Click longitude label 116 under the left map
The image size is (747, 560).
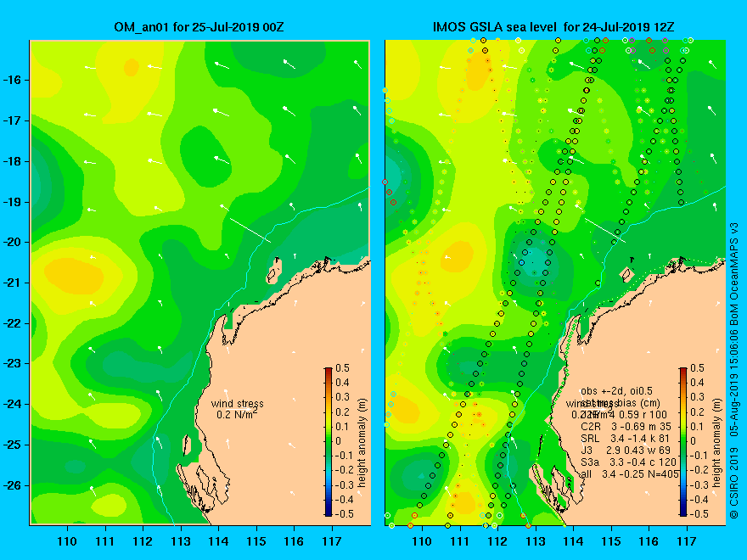point(294,541)
